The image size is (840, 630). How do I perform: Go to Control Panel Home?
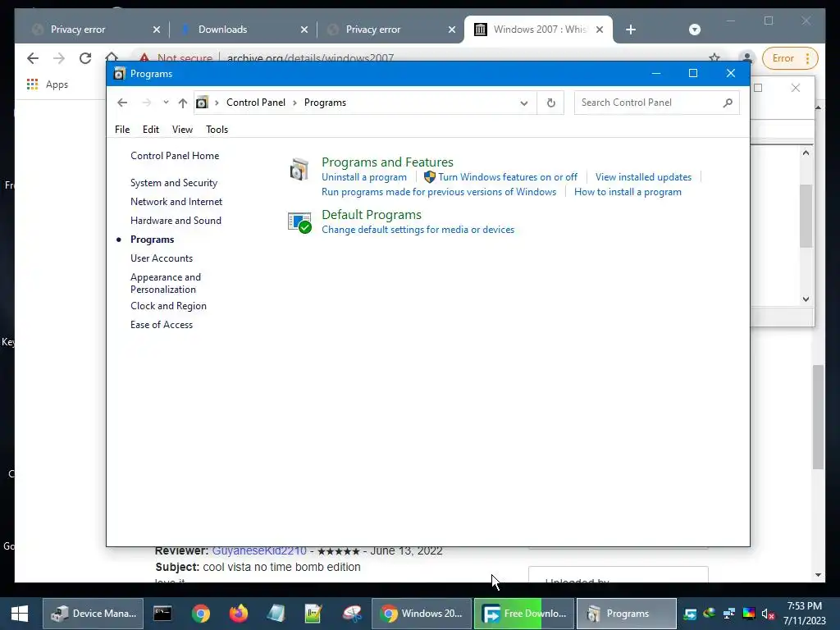[x=175, y=156]
